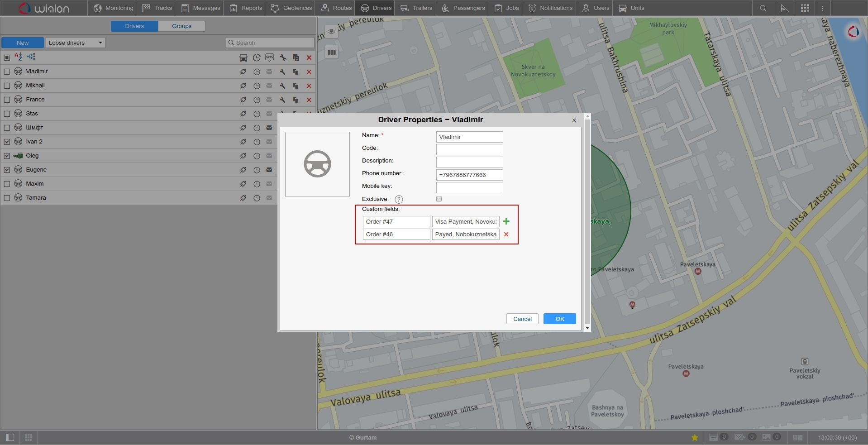Copy the Vladimir driver using the duplicate icon
868x445 pixels.
click(x=296, y=72)
